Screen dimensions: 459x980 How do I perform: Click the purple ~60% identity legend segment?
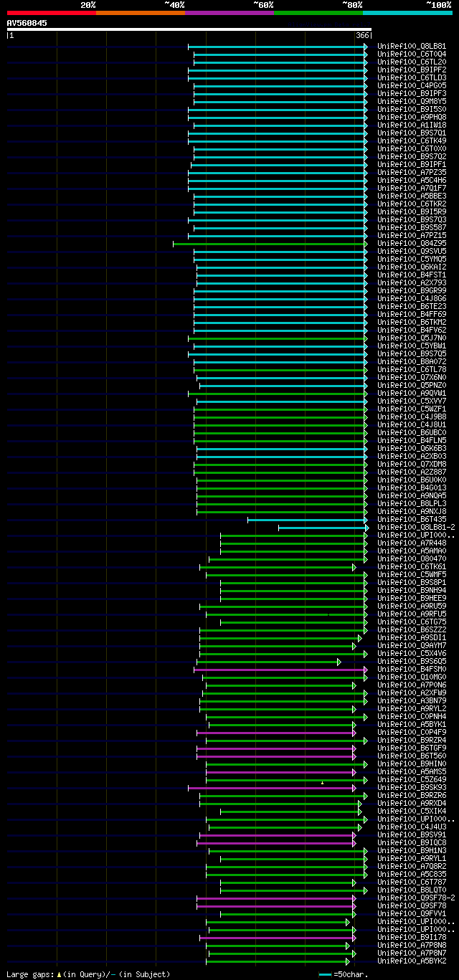click(x=229, y=13)
